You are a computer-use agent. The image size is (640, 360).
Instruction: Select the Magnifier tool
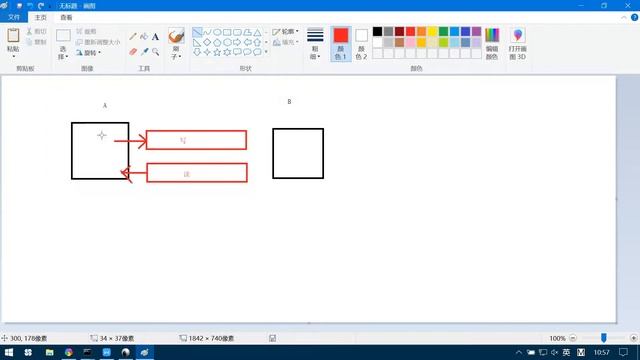tap(156, 52)
